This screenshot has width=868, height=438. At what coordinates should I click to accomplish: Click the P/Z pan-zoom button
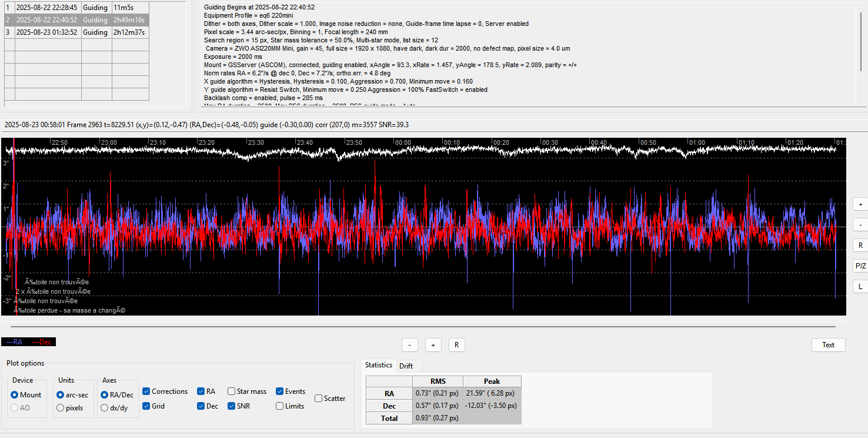tap(860, 266)
